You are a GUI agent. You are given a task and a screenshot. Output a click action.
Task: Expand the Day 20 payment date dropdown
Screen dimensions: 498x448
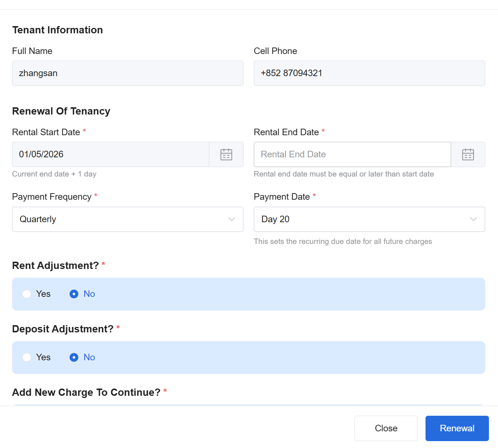point(362,219)
